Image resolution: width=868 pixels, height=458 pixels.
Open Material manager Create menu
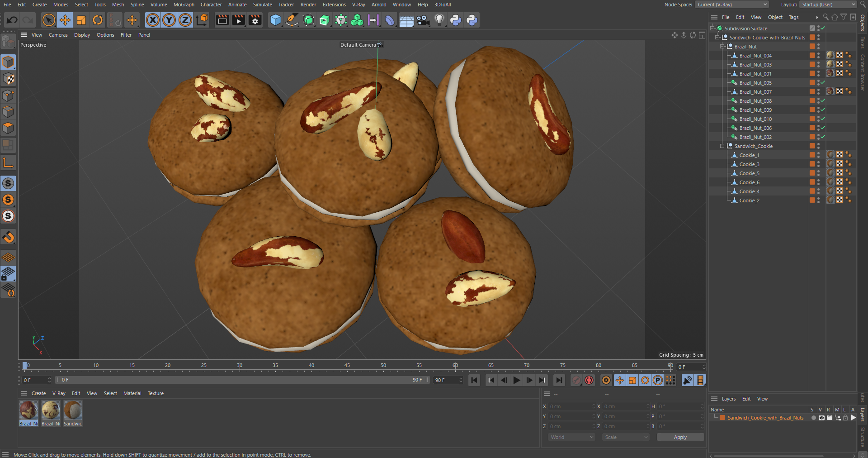click(38, 393)
